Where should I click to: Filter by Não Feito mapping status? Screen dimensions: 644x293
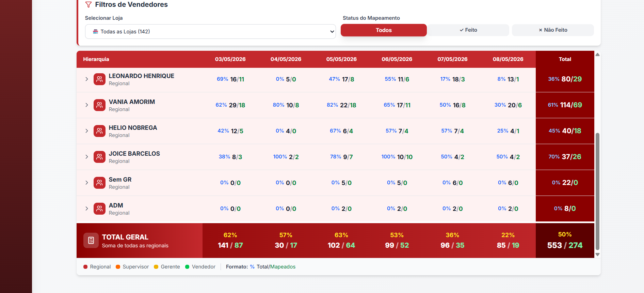click(553, 30)
